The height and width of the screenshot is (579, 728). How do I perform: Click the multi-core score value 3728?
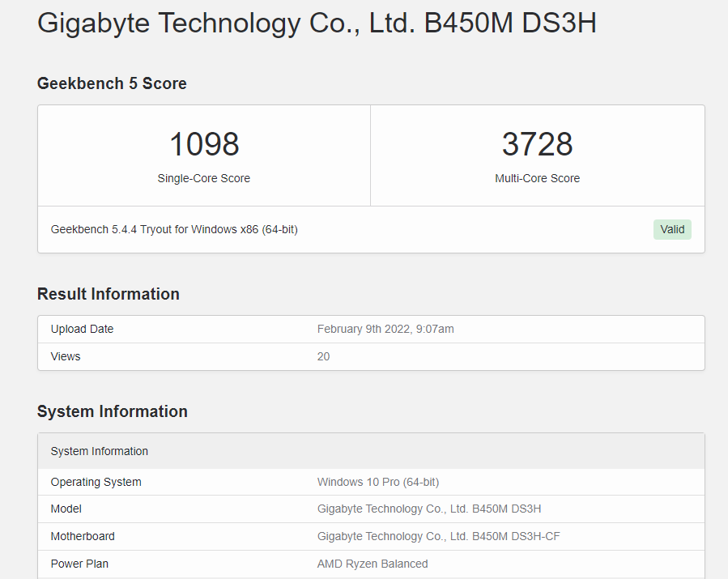537,144
